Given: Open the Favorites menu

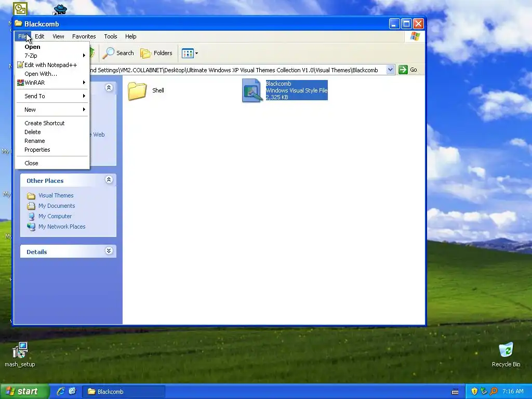Looking at the screenshot, I should (x=84, y=36).
